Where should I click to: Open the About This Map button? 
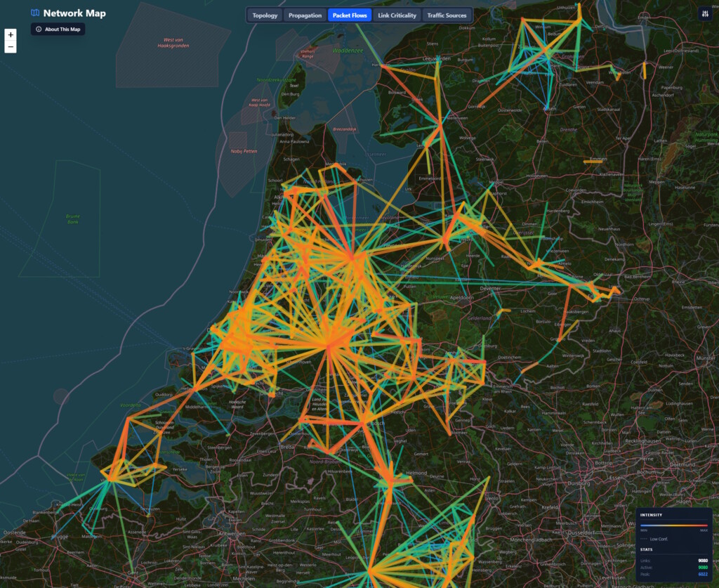(x=58, y=30)
